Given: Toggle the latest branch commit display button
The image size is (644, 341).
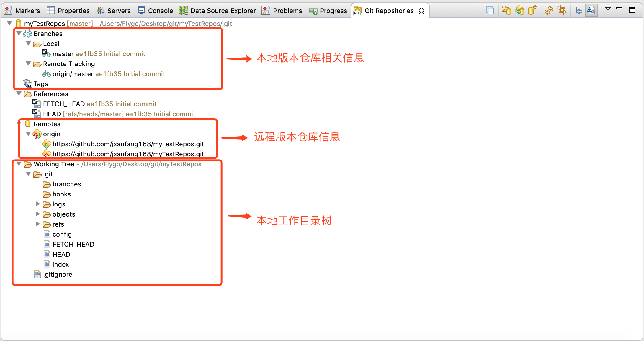Looking at the screenshot, I should [x=591, y=11].
